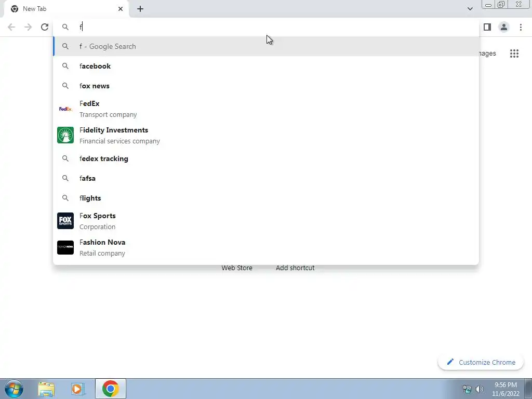Image resolution: width=532 pixels, height=399 pixels.
Task: Open a new tab with plus button
Action: [x=140, y=9]
